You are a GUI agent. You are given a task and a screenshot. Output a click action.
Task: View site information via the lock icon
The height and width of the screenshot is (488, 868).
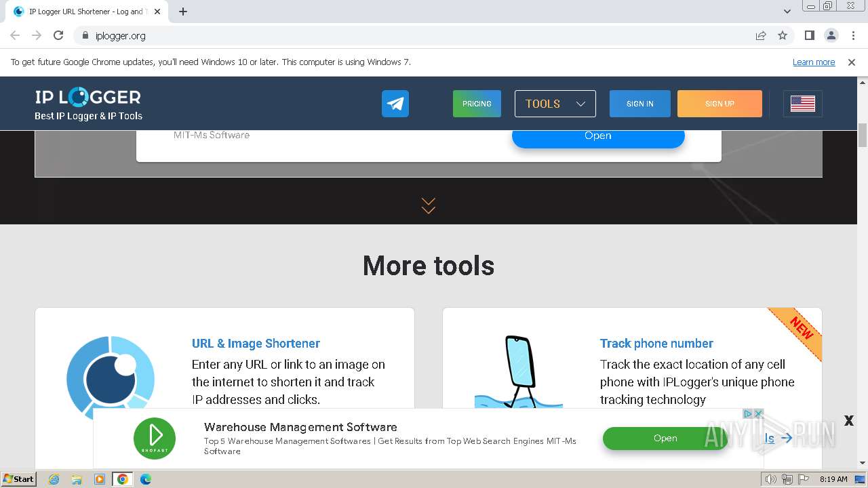(x=85, y=35)
